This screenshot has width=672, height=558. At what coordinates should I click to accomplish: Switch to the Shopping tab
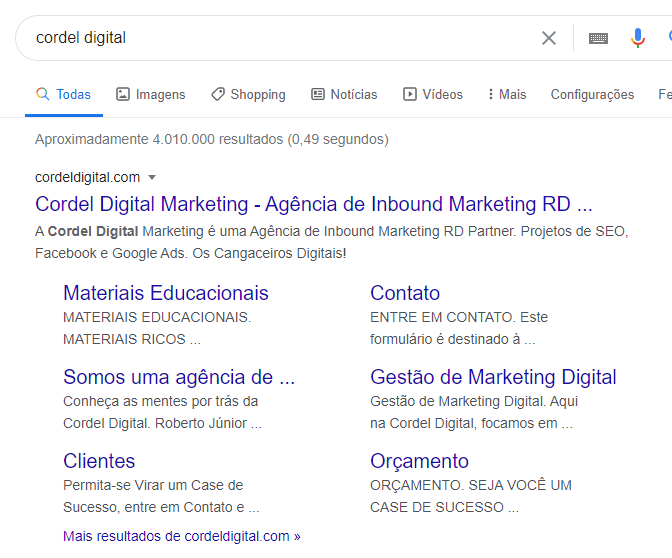248,94
